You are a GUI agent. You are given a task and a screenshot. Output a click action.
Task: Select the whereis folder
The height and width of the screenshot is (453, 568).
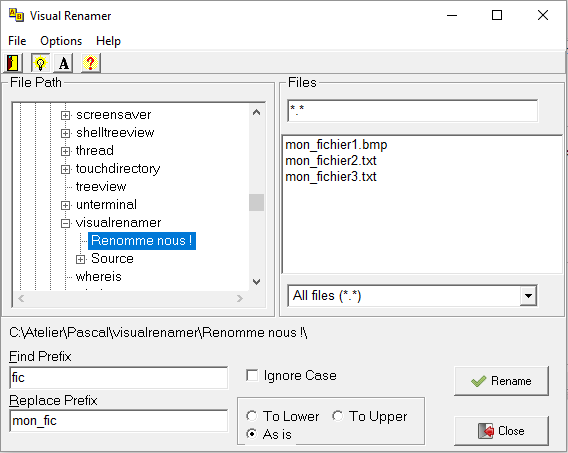pyautogui.click(x=99, y=277)
